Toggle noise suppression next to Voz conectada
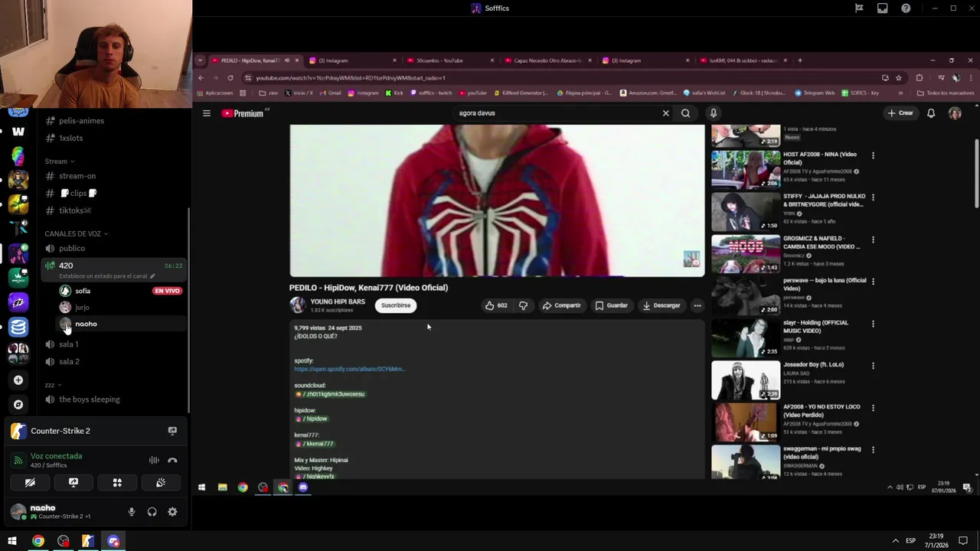The width and height of the screenshot is (980, 551). click(154, 461)
